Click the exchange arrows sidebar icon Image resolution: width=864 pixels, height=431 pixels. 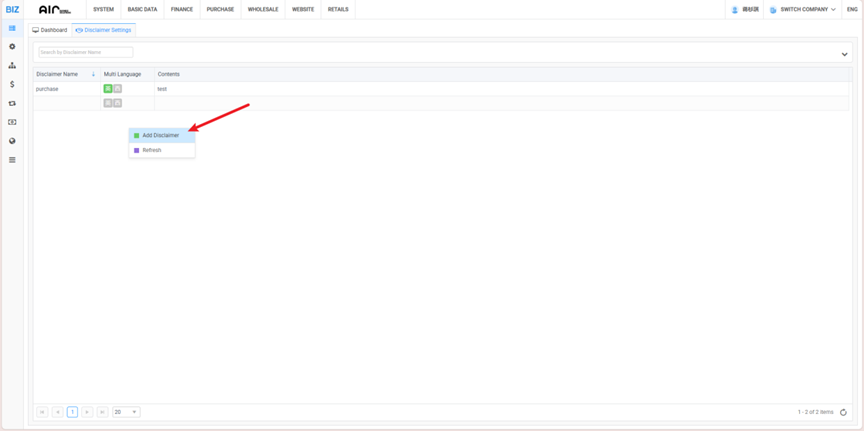(x=12, y=104)
